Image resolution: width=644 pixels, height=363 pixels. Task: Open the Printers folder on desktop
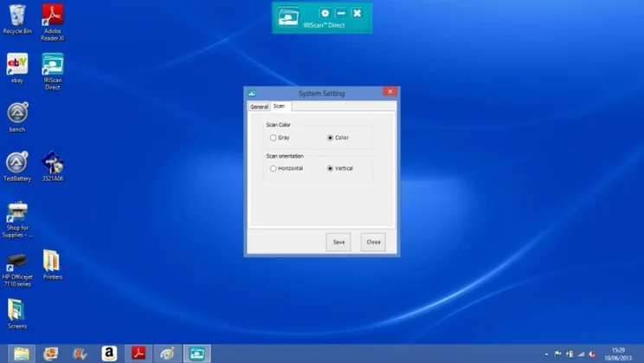pos(53,262)
